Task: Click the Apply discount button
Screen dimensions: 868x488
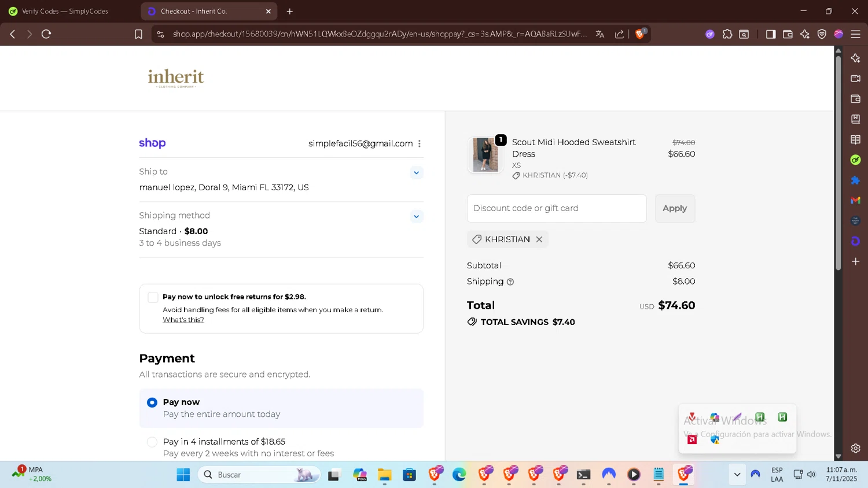Action: point(675,208)
